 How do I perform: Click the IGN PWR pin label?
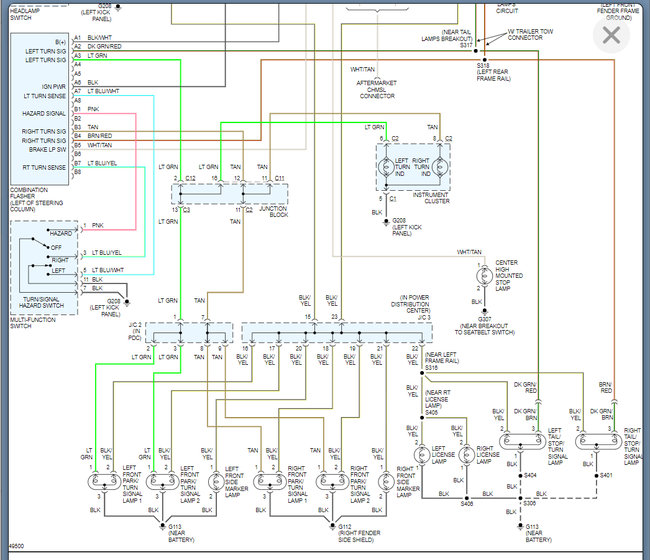(x=53, y=87)
